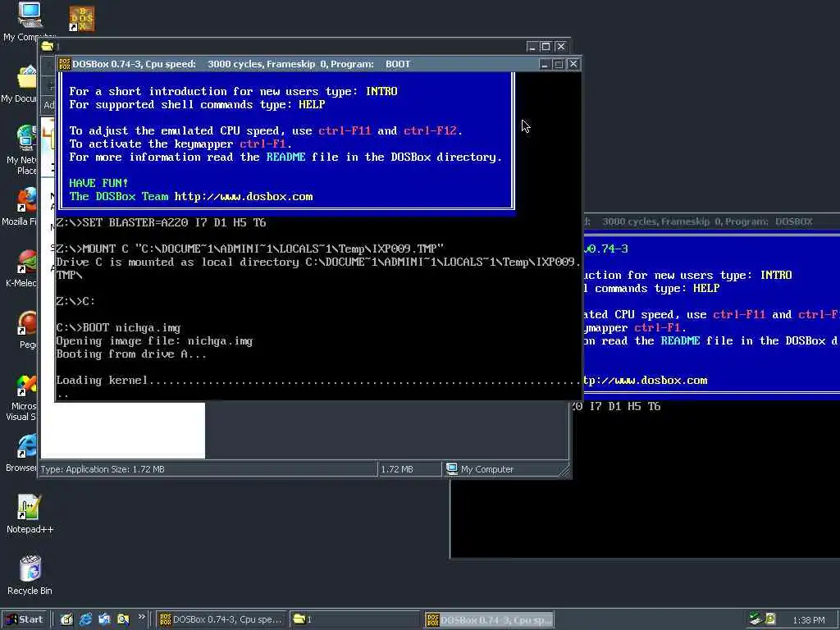This screenshot has height=630, width=840.
Task: Expand the quick launch overflow chevron
Action: 141,617
